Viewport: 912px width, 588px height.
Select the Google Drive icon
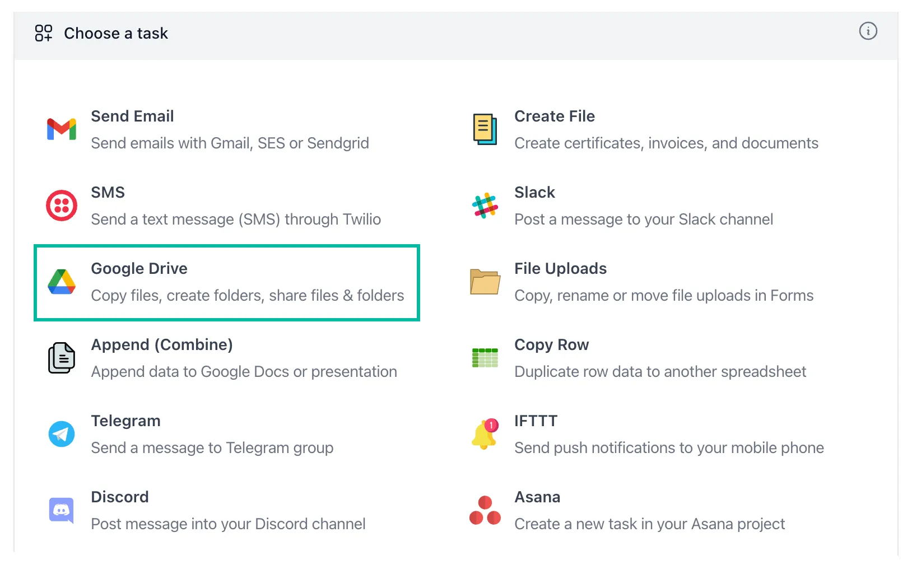62,281
